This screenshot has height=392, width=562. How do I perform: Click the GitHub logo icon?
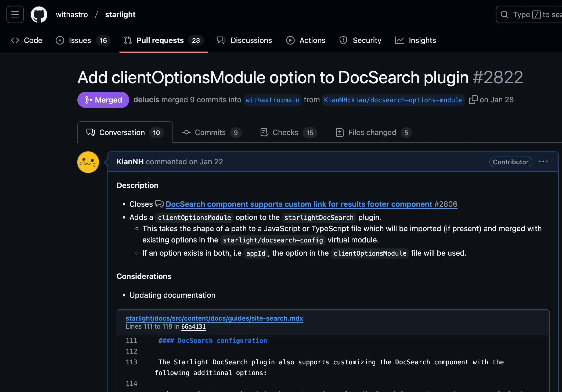pos(39,14)
